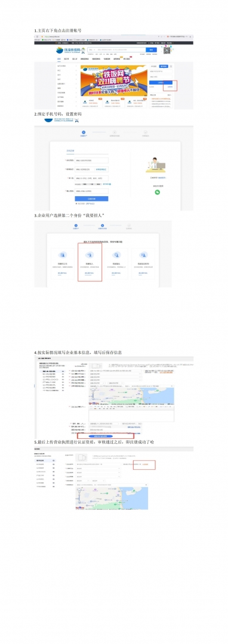The height and width of the screenshot is (644, 228).
Task: Select the third identity card icon
Action: click(x=116, y=255)
